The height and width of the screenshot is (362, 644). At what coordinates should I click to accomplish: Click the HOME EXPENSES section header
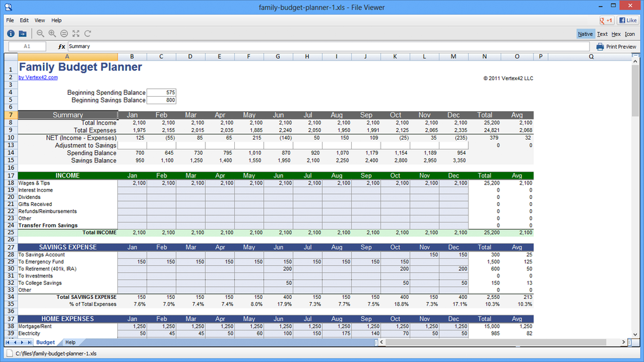pyautogui.click(x=68, y=319)
